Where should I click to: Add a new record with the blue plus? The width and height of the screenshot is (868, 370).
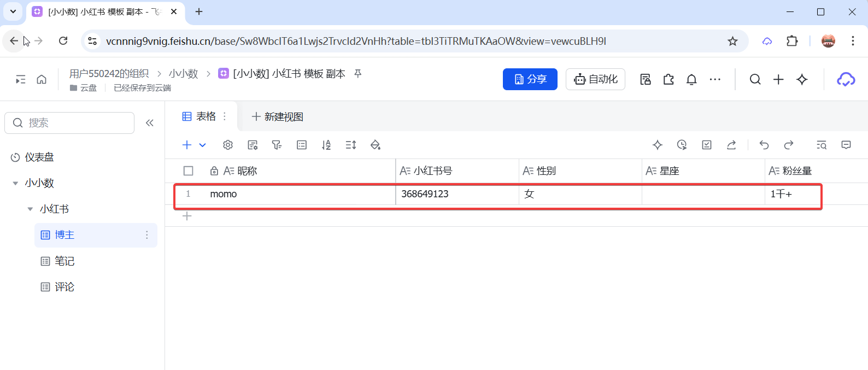pyautogui.click(x=187, y=145)
